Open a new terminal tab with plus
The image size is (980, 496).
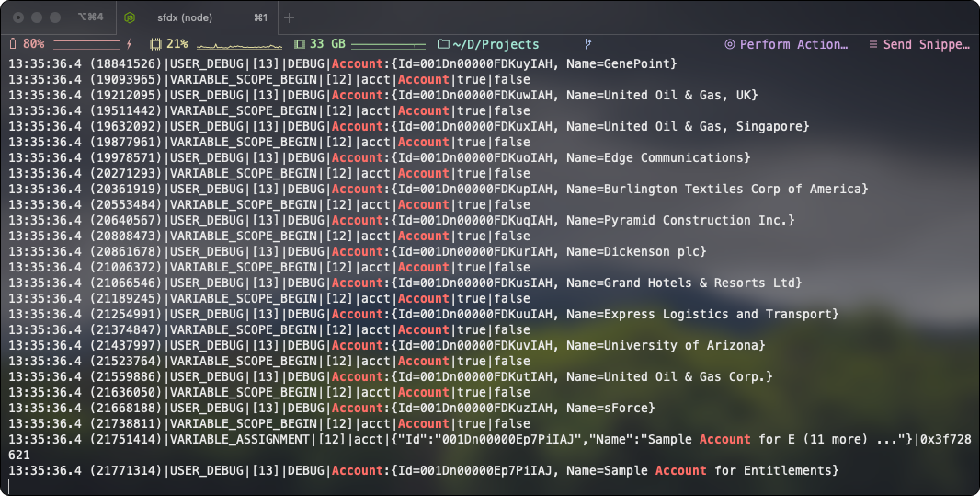click(x=289, y=17)
